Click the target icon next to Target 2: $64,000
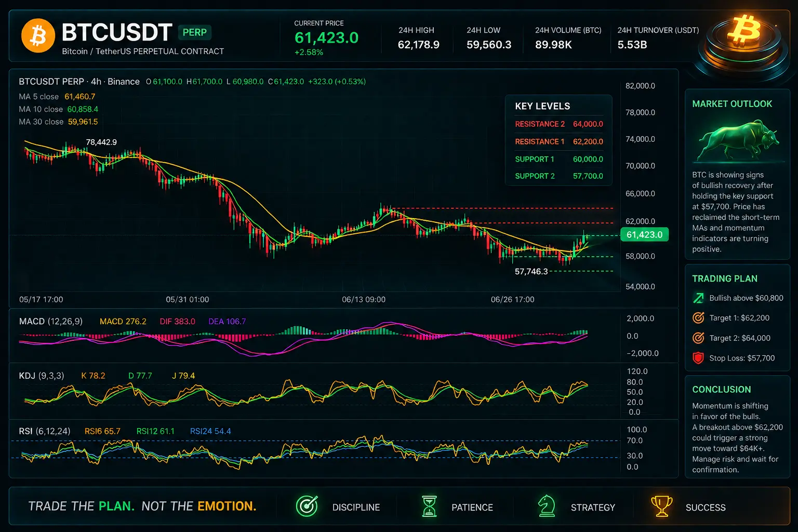This screenshot has width=798, height=532. tap(699, 338)
